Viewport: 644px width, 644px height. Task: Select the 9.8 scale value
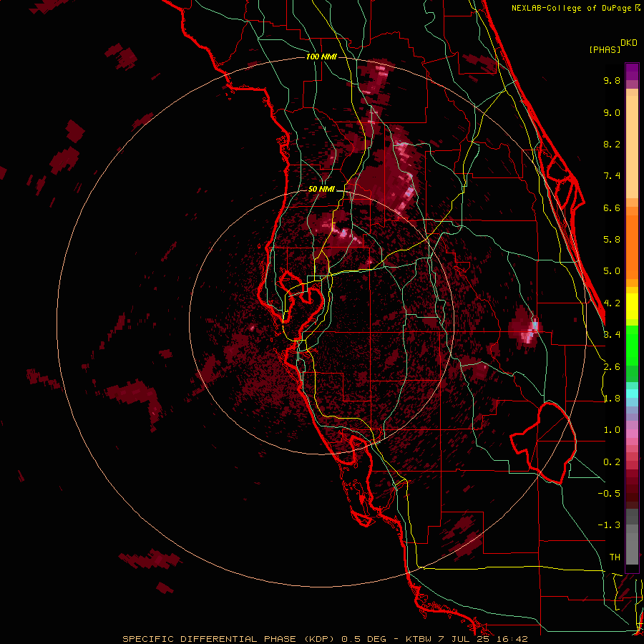[612, 80]
